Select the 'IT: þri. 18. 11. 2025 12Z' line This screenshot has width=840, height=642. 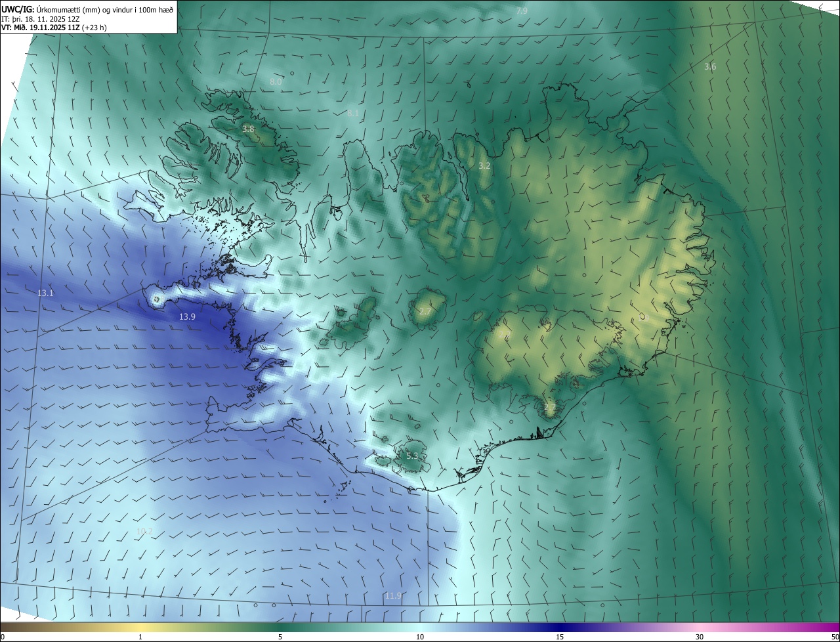tap(40, 18)
